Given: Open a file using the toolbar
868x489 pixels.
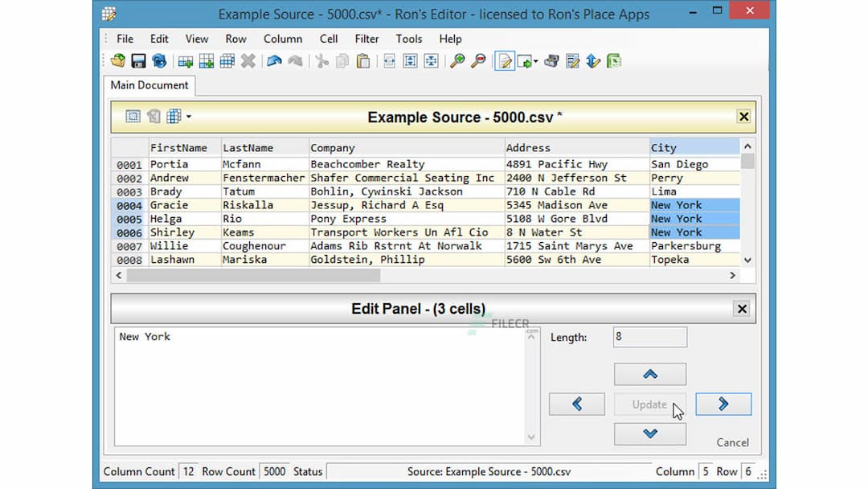Looking at the screenshot, I should (x=117, y=60).
